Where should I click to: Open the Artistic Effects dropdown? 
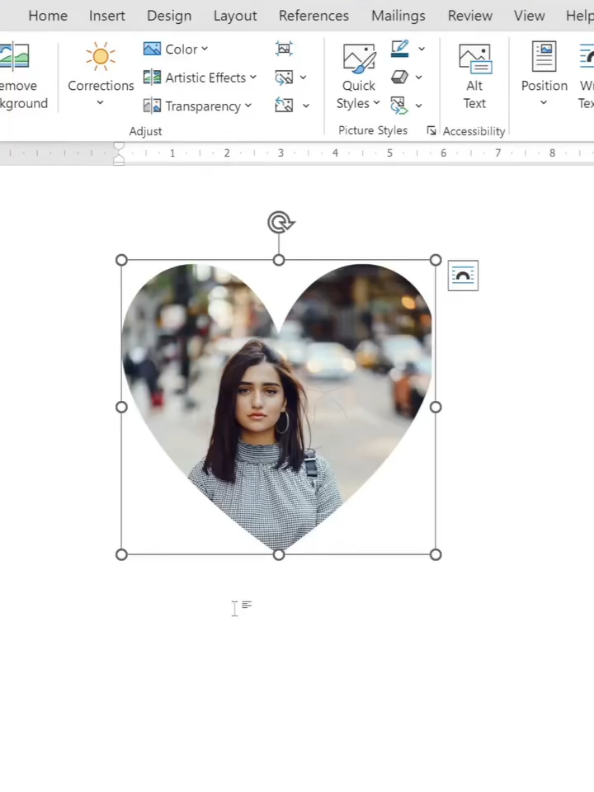211,77
